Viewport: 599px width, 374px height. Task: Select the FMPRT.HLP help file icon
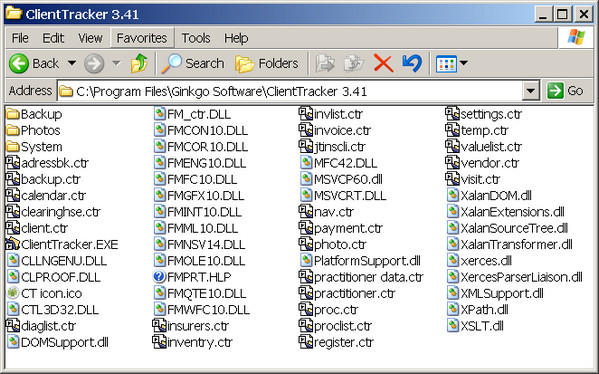159,277
